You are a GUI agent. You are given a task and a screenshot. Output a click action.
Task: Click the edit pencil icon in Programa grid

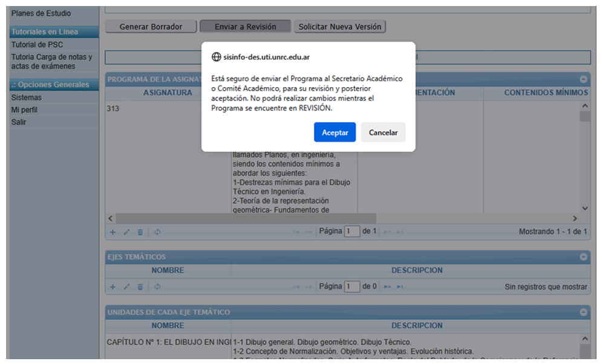(126, 232)
